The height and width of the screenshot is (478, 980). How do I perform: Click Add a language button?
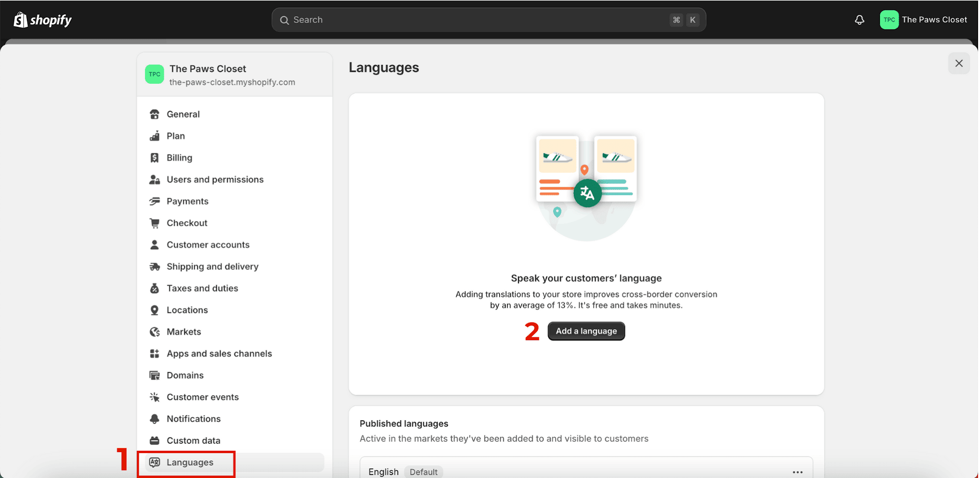tap(586, 331)
